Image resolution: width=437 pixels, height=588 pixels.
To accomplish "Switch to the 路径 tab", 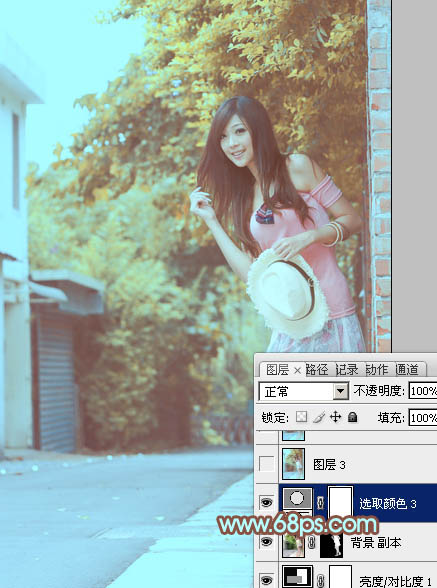I will 317,370.
